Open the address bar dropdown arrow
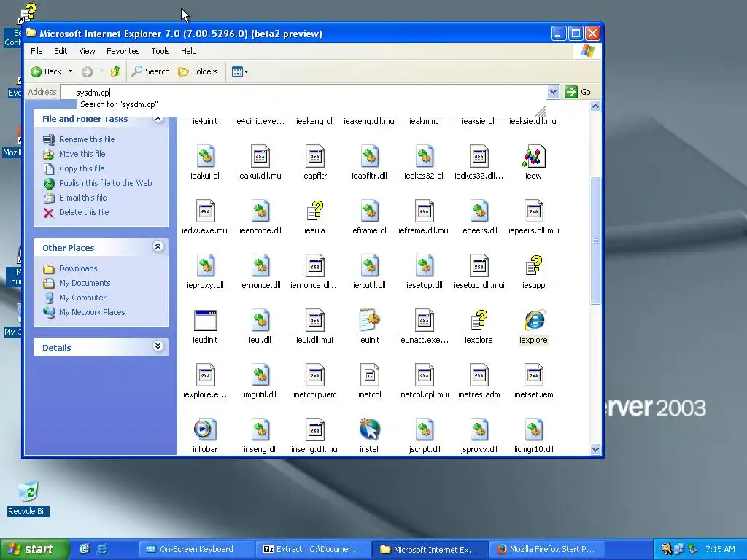 click(553, 92)
